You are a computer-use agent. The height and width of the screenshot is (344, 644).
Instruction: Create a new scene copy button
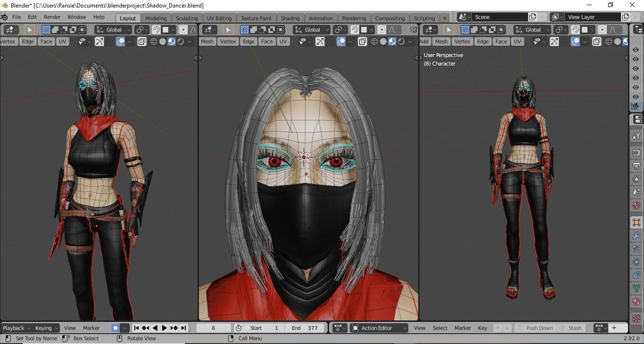pyautogui.click(x=533, y=17)
